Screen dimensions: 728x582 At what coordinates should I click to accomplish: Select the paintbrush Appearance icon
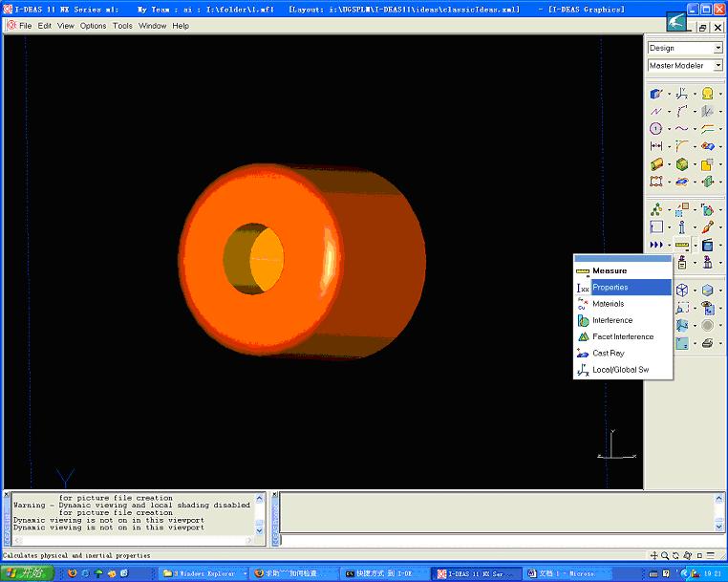[708, 227]
